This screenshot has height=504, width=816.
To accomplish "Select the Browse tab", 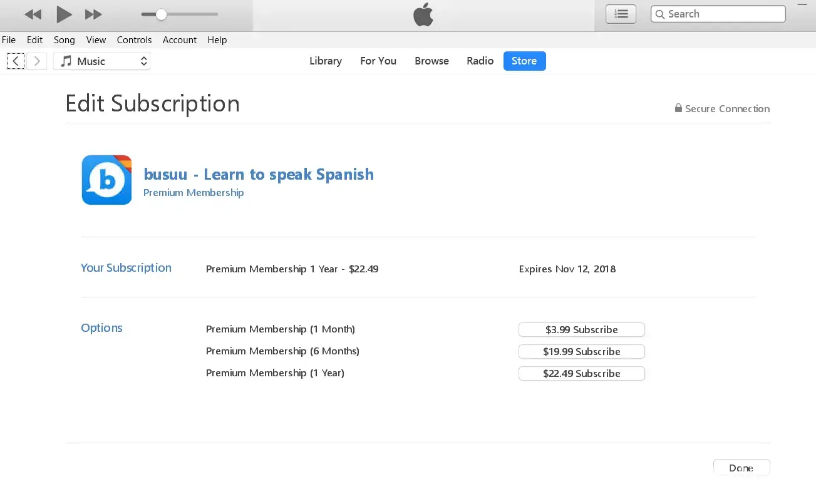I will tap(431, 61).
